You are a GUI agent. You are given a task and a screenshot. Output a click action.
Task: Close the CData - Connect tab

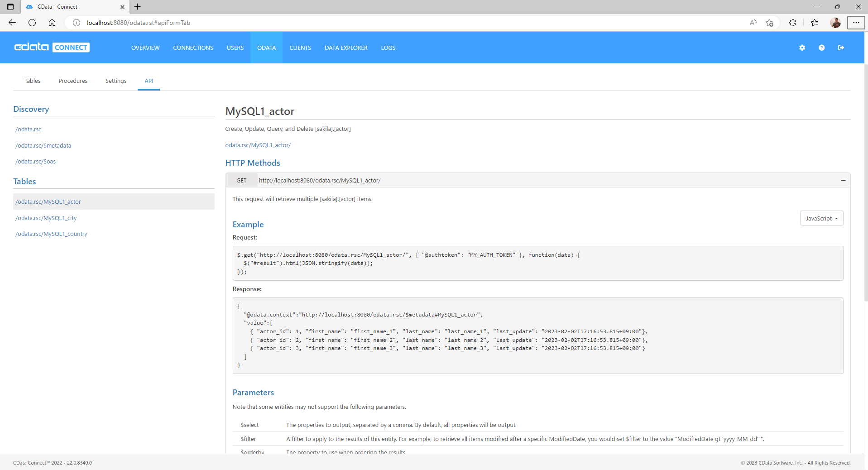click(x=122, y=7)
